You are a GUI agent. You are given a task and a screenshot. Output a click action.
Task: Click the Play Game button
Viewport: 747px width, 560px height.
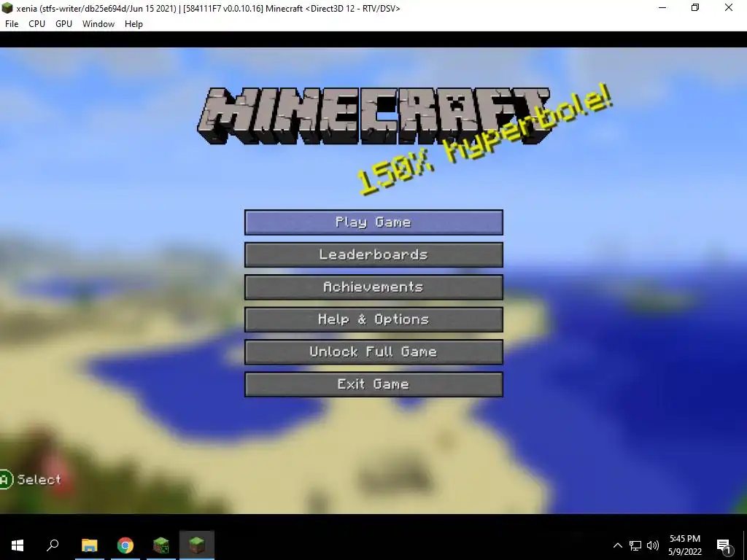pyautogui.click(x=373, y=222)
